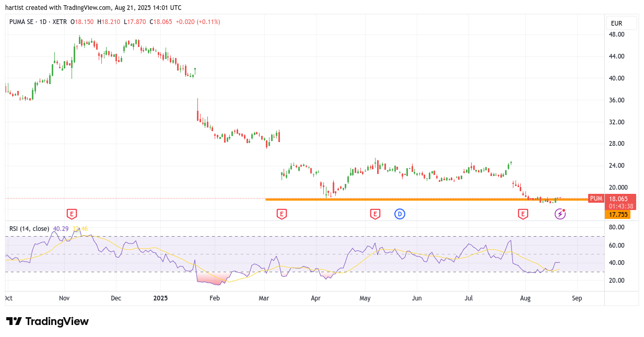Image resolution: width=644 pixels, height=337 pixels.
Task: Click the 28.00 price axis label
Action: point(617,144)
